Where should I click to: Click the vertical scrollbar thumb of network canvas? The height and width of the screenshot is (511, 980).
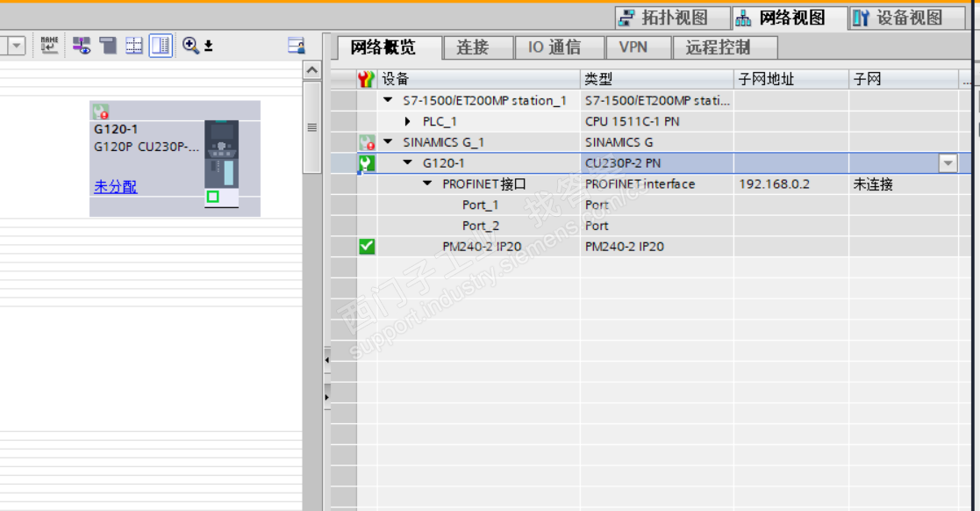tap(311, 127)
